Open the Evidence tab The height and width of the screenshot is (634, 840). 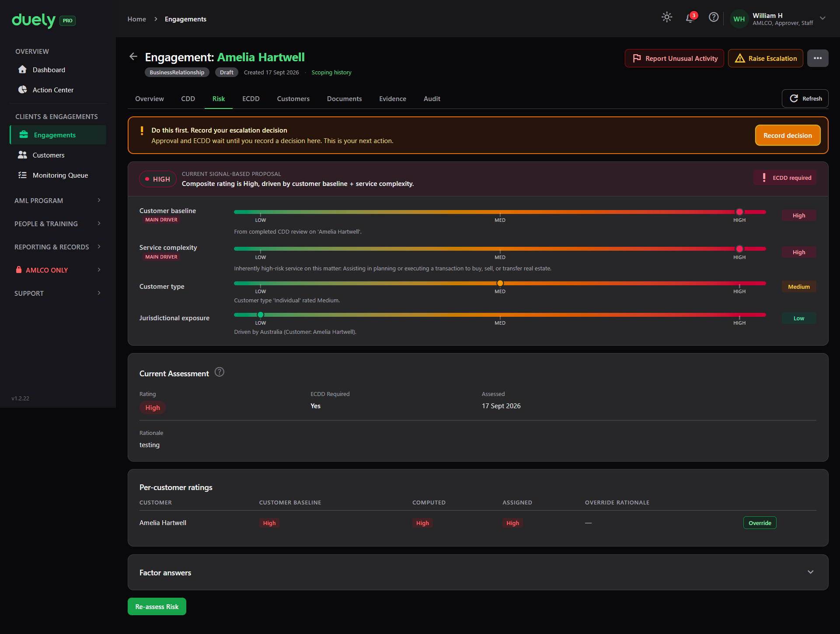click(393, 99)
